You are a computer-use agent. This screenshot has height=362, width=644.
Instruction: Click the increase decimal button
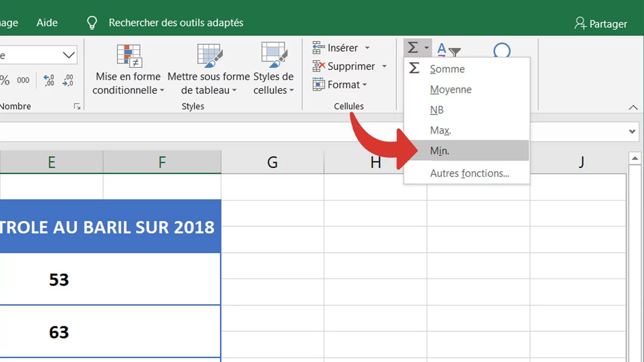click(x=49, y=80)
